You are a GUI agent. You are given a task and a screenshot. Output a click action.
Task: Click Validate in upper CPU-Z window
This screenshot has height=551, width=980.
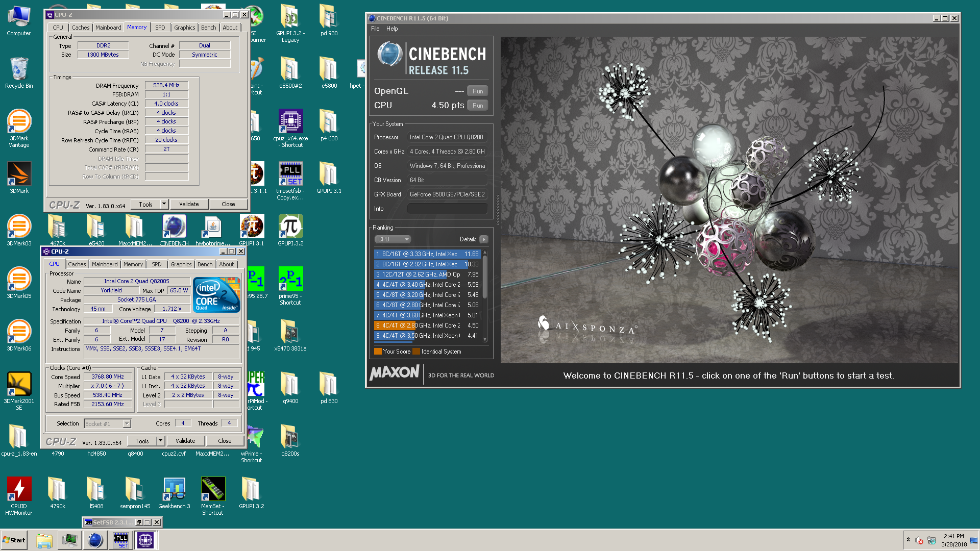(189, 204)
